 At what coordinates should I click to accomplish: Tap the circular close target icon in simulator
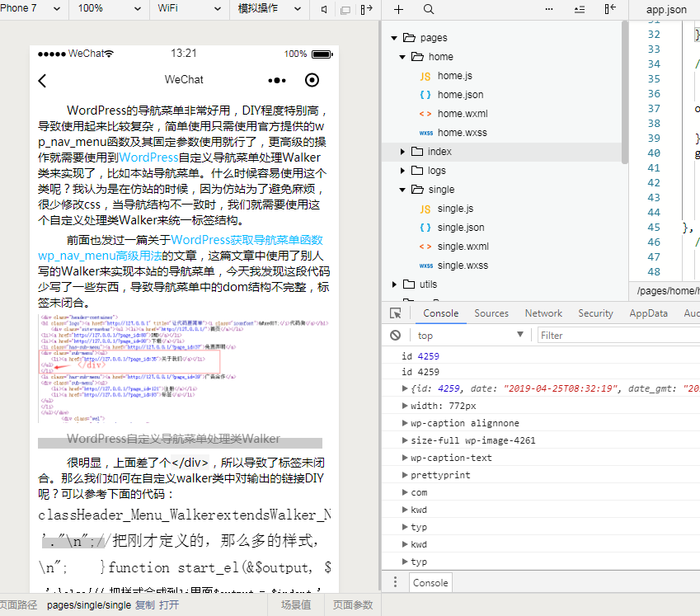[312, 80]
